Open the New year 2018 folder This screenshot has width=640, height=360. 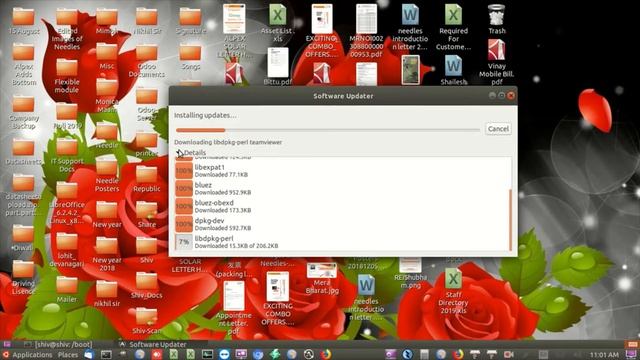pyautogui.click(x=107, y=254)
